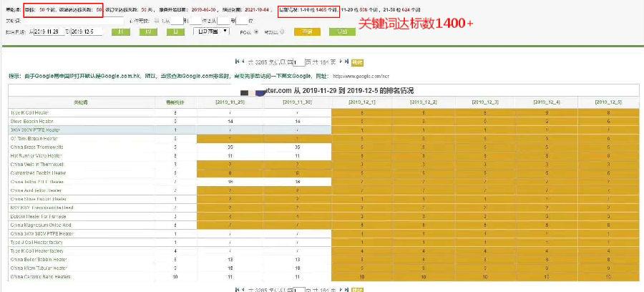The width and height of the screenshot is (644, 292).
Task: Go to previous page in top pager
Action: 243,62
